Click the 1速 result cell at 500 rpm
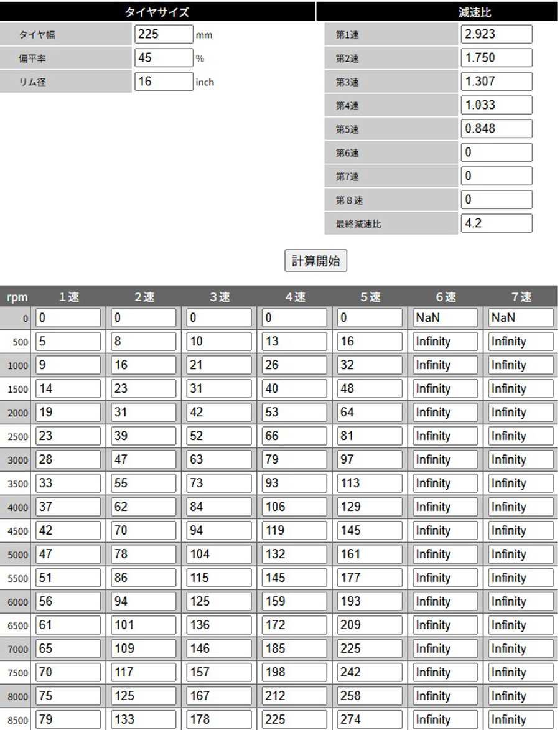560x730 pixels. click(x=68, y=342)
